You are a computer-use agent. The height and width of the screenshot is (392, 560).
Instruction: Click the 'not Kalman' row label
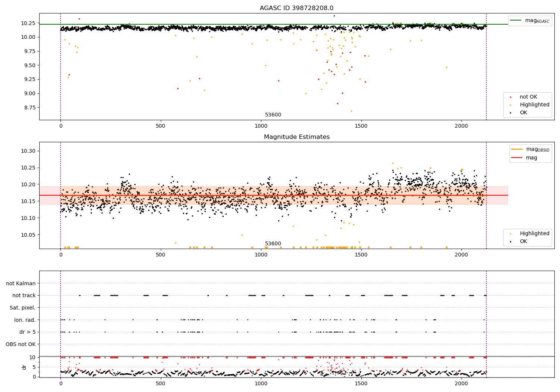click(x=21, y=283)
